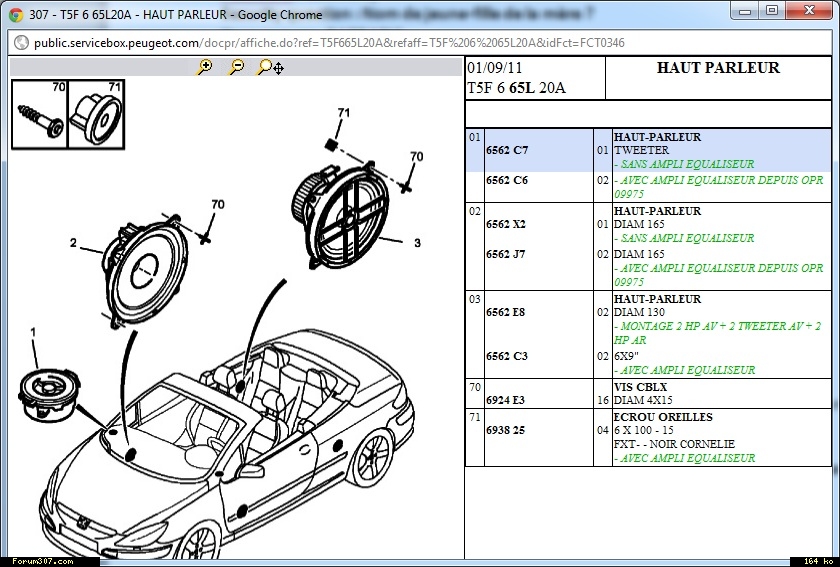Click part number 6562 J7
Viewport: 840px width, 567px height.
(x=505, y=254)
